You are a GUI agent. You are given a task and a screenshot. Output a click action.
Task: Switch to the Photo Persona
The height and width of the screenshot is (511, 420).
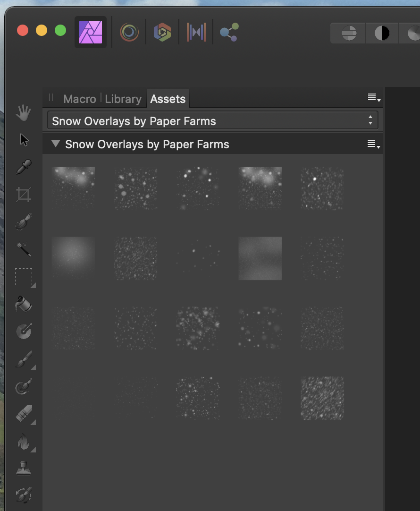click(91, 32)
